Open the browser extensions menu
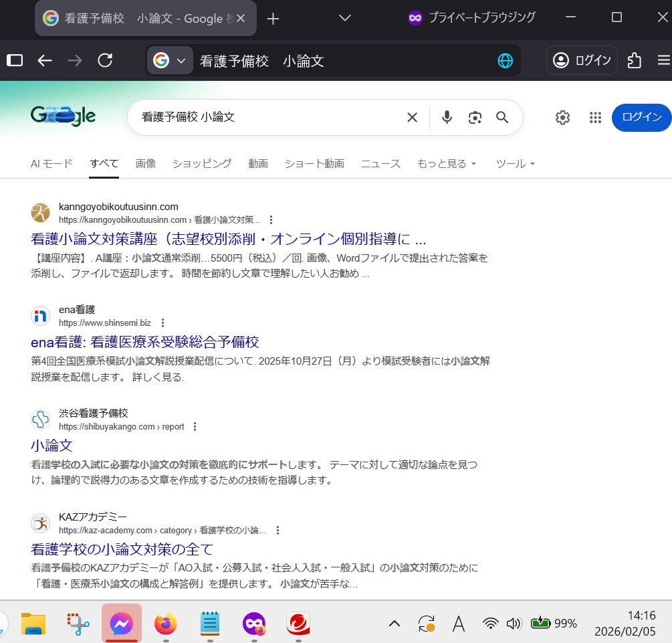This screenshot has height=643, width=672. tap(635, 61)
